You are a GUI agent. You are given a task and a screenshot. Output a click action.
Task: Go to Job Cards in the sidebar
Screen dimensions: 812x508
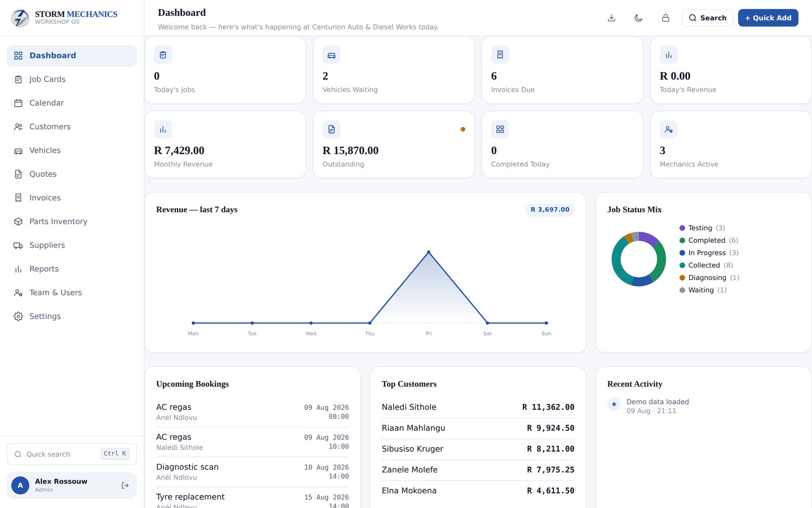click(72, 79)
